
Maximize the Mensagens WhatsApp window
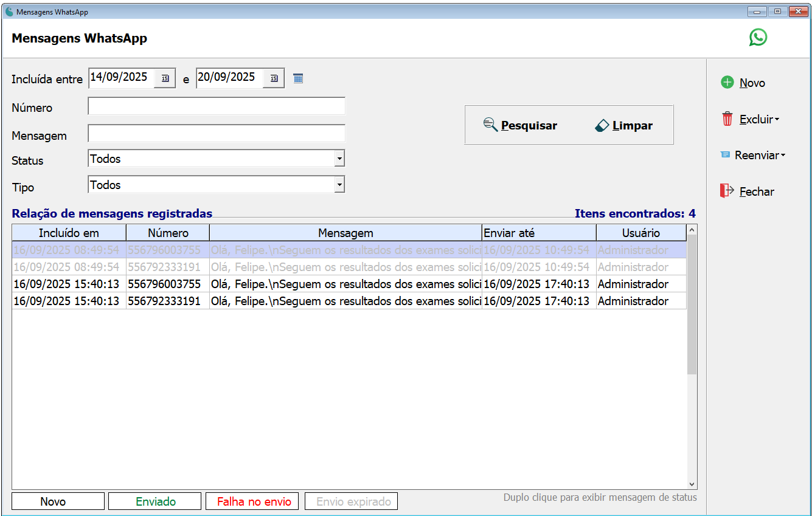[777, 12]
